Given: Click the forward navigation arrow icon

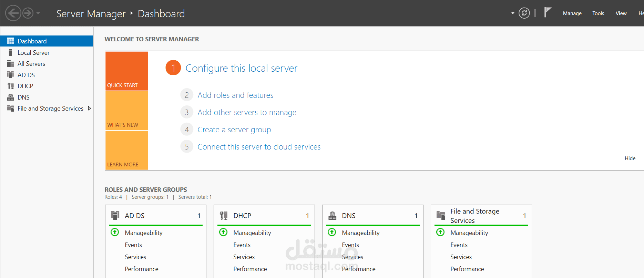Looking at the screenshot, I should coord(28,13).
